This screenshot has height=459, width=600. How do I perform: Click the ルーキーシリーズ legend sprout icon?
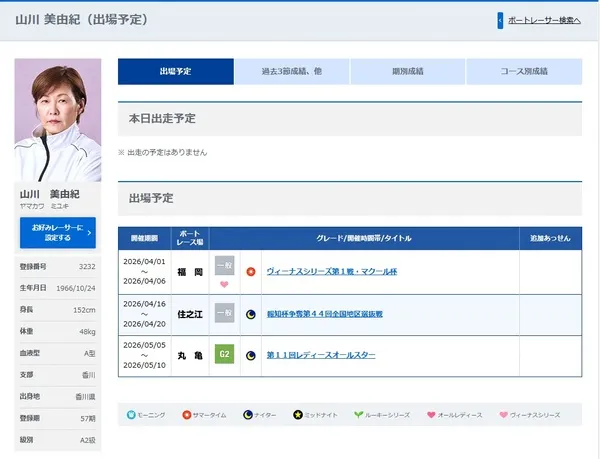359,415
